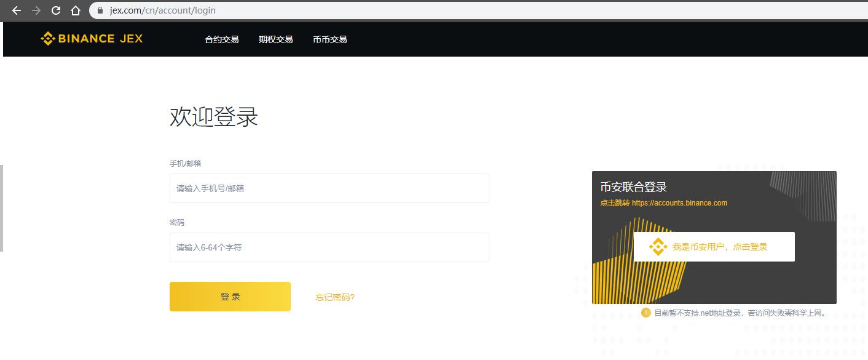The height and width of the screenshot is (360, 868).
Task: Click 我是币安用户，点击登录 button
Action: [714, 247]
